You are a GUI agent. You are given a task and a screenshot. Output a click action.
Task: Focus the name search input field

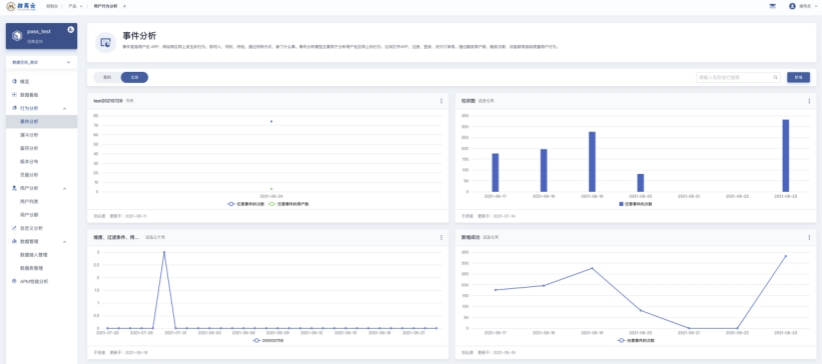738,77
